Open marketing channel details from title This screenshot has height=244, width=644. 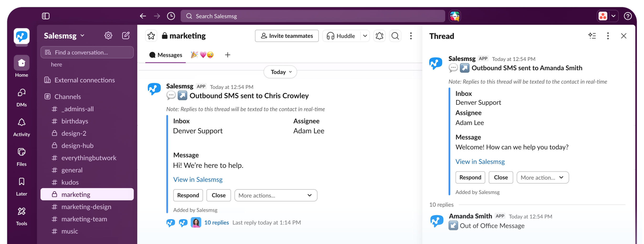click(x=184, y=36)
